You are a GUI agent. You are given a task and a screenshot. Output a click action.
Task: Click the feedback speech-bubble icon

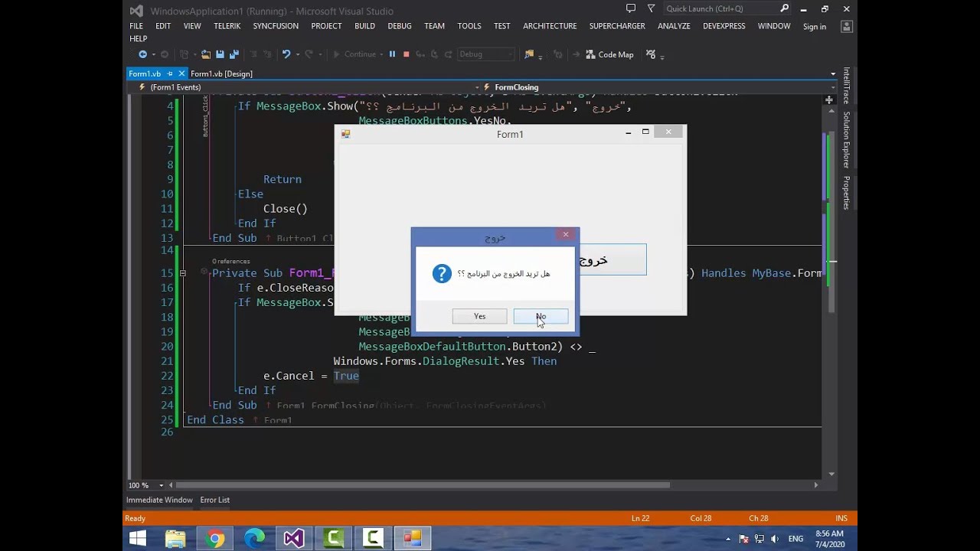coord(631,8)
